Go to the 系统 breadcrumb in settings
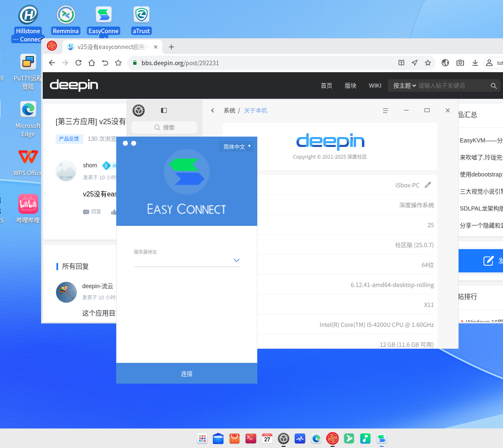Screen dimensions: 503x448 coord(230,110)
